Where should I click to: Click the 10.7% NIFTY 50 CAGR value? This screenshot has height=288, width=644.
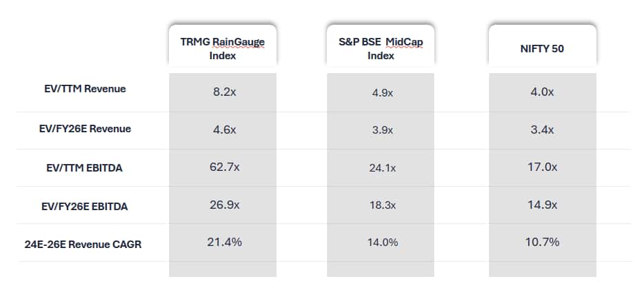click(x=542, y=242)
